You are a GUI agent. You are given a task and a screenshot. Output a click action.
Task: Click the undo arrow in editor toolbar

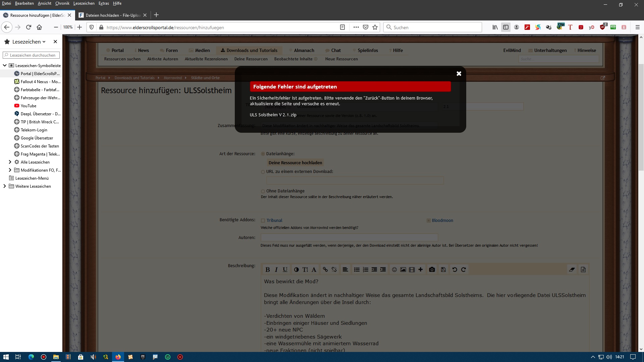click(454, 269)
